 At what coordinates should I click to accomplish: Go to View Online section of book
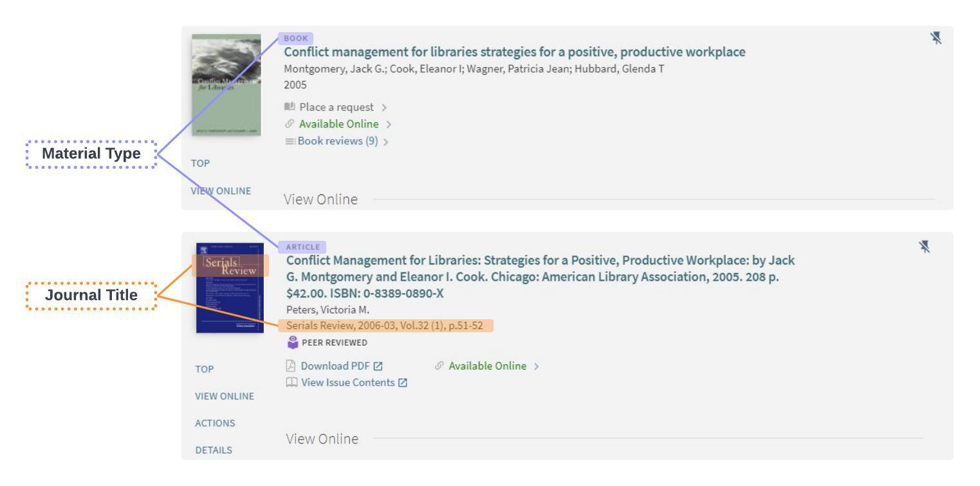pos(221,191)
